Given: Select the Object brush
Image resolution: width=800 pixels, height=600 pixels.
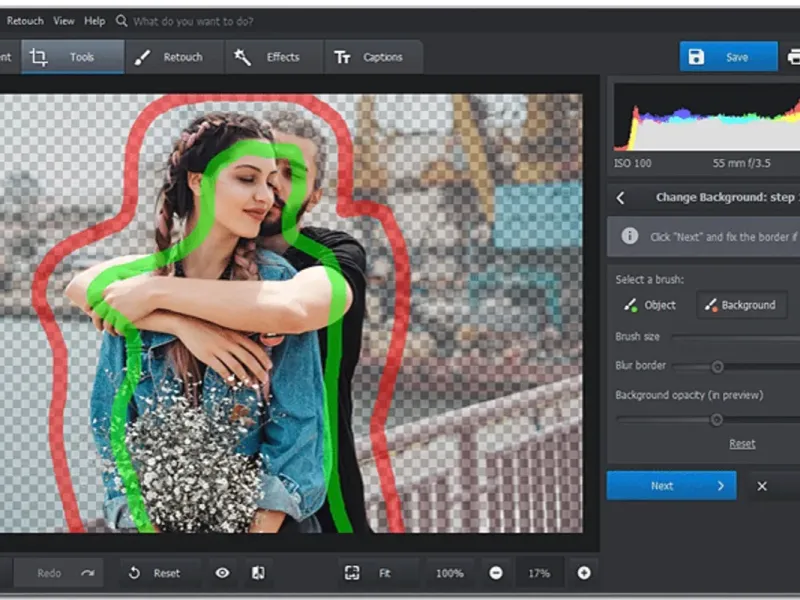Looking at the screenshot, I should tap(650, 305).
